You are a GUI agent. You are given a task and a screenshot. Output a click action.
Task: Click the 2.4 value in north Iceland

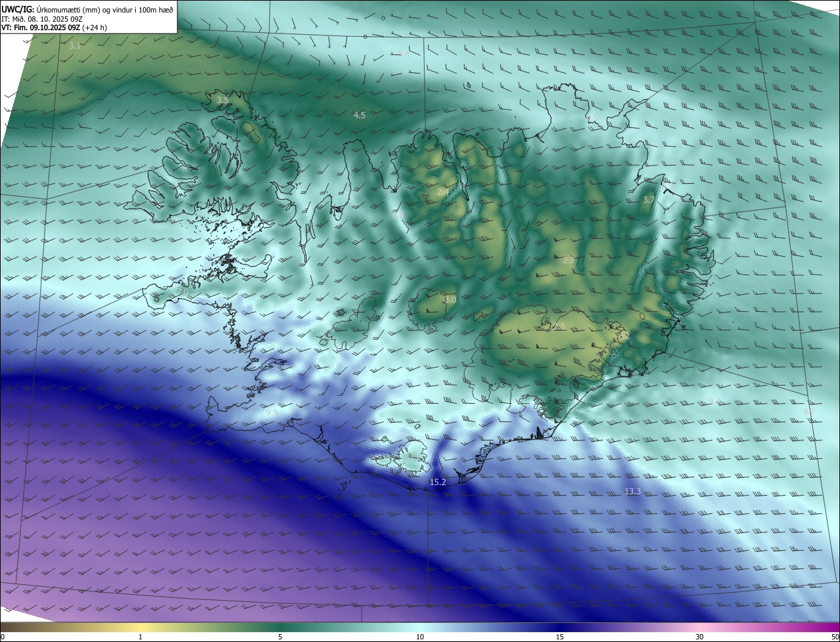[x=443, y=192]
